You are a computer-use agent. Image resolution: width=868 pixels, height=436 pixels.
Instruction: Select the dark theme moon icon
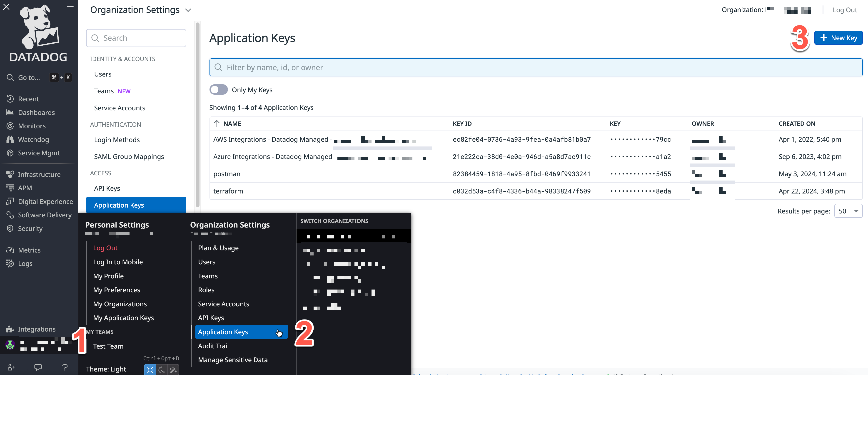pyautogui.click(x=162, y=370)
